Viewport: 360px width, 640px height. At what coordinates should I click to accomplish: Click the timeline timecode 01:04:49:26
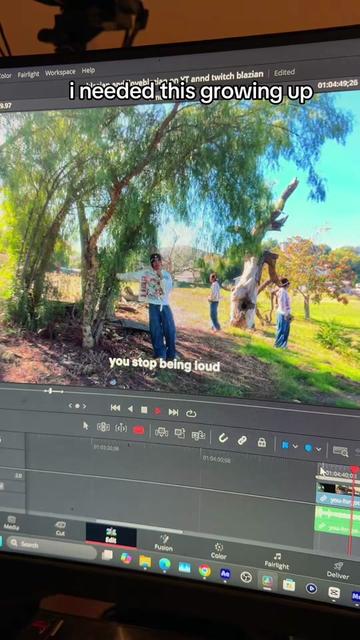tap(338, 84)
